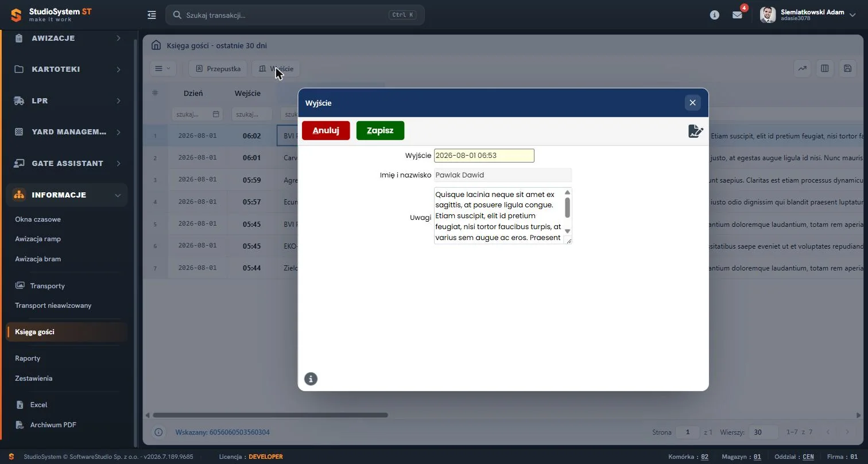Click the home icon in breadcrumb
The image size is (868, 464).
point(156,45)
